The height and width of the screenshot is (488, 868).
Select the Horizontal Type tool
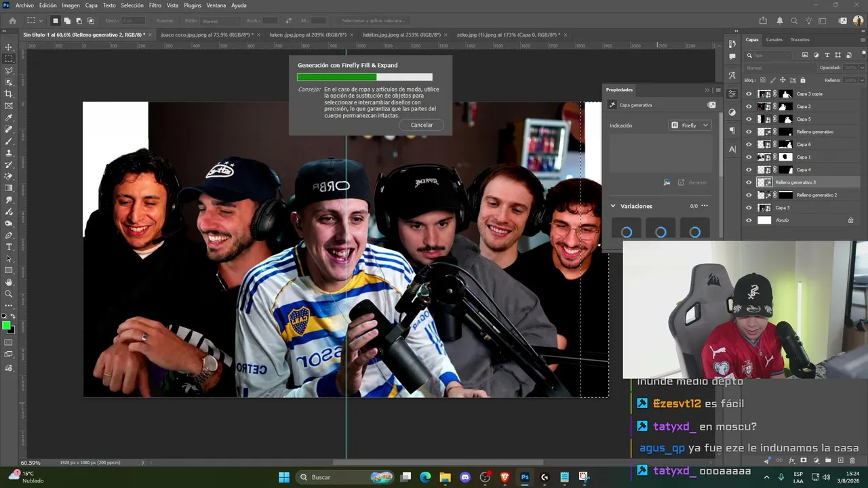coord(9,247)
